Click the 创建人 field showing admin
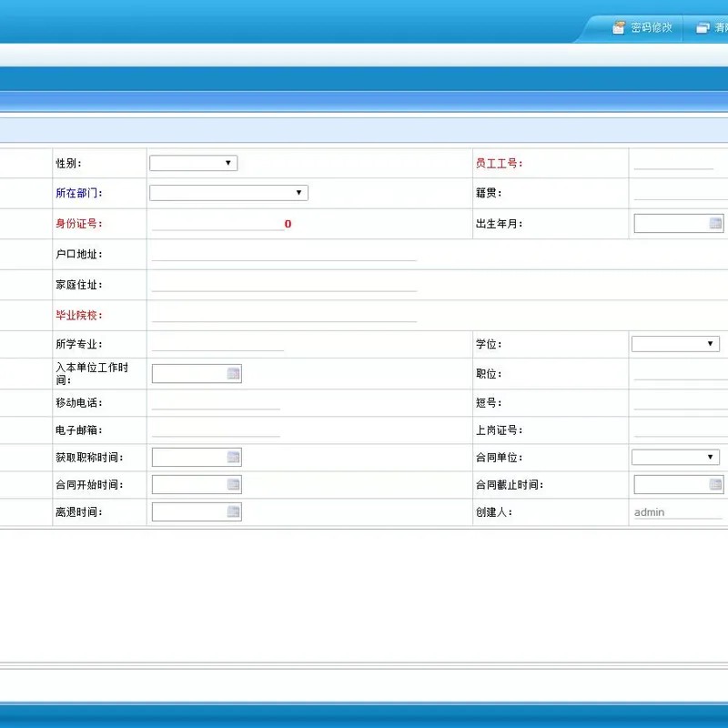This screenshot has height=728, width=728. click(678, 512)
